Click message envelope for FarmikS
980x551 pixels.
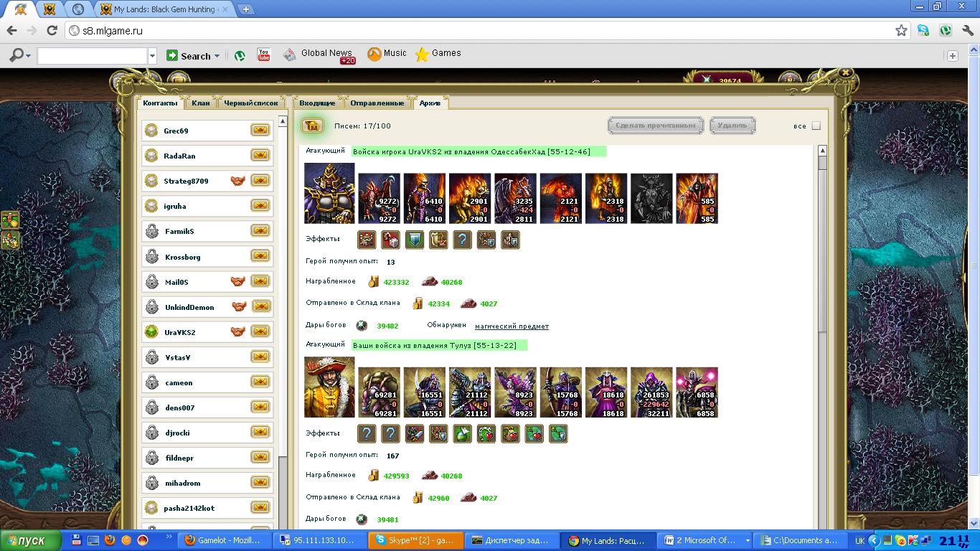(x=260, y=231)
